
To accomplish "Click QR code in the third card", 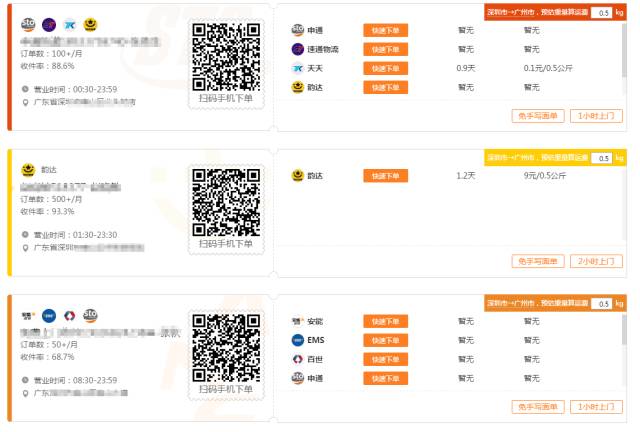I will (x=226, y=348).
